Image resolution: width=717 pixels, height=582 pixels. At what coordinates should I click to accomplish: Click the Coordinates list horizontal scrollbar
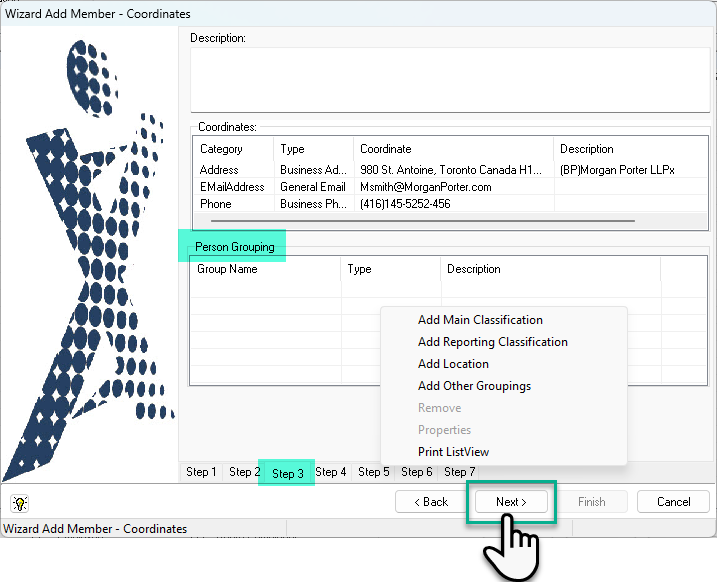pos(423,221)
